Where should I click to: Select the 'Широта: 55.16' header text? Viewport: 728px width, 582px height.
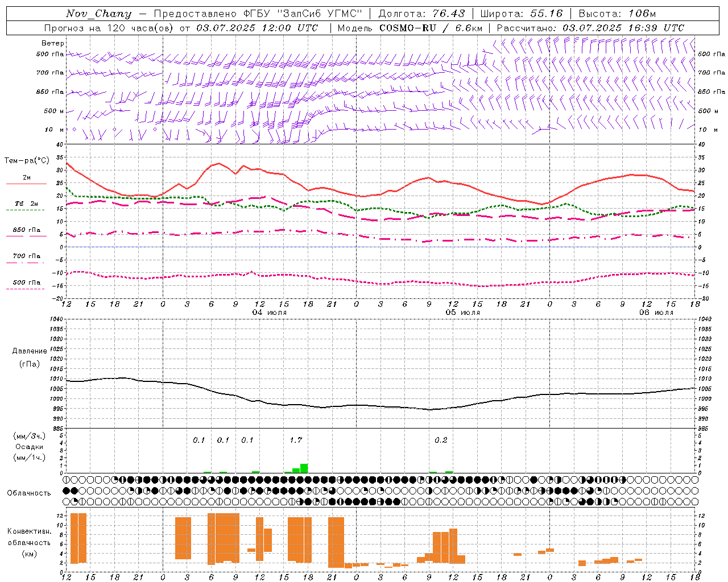pos(522,14)
